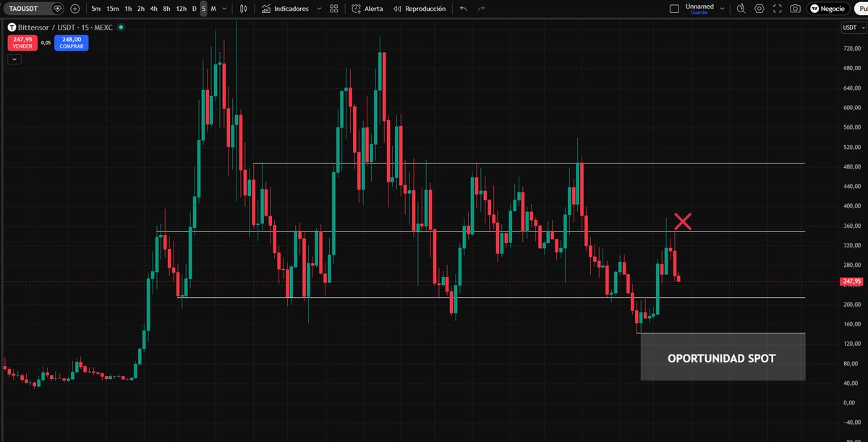Take a chart snapshot with camera icon
Viewport: 868px width, 442px height.
(x=796, y=9)
